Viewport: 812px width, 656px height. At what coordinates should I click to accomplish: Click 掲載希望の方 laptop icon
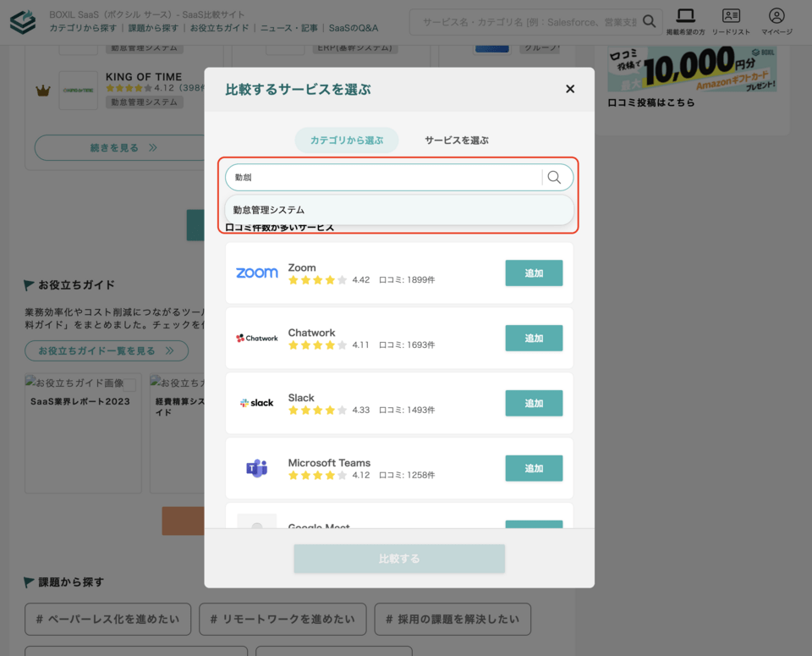[685, 14]
